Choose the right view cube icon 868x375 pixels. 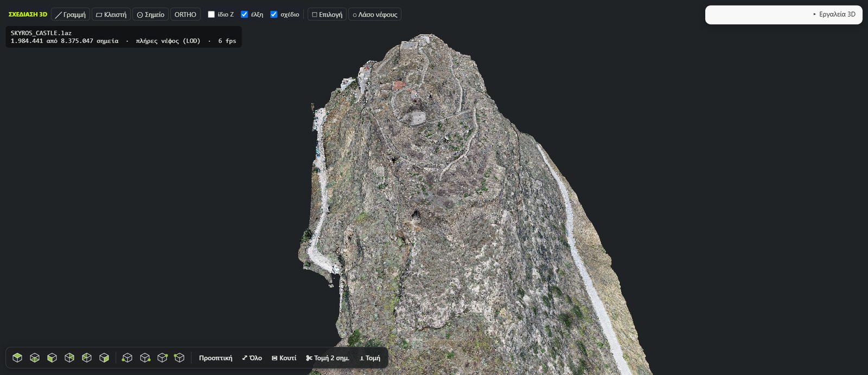coord(104,358)
